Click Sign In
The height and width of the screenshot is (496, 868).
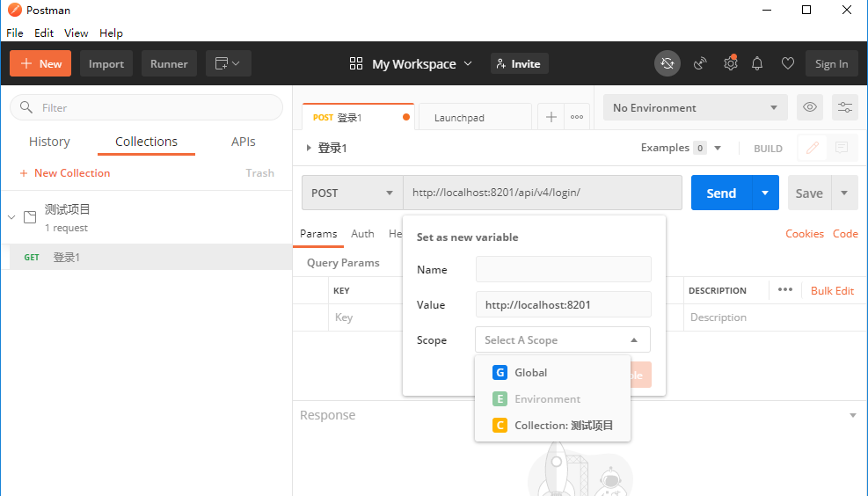click(831, 63)
